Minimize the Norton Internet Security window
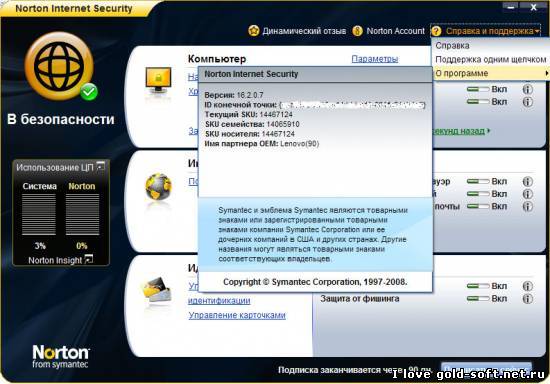This screenshot has width=550, height=384. click(511, 6)
